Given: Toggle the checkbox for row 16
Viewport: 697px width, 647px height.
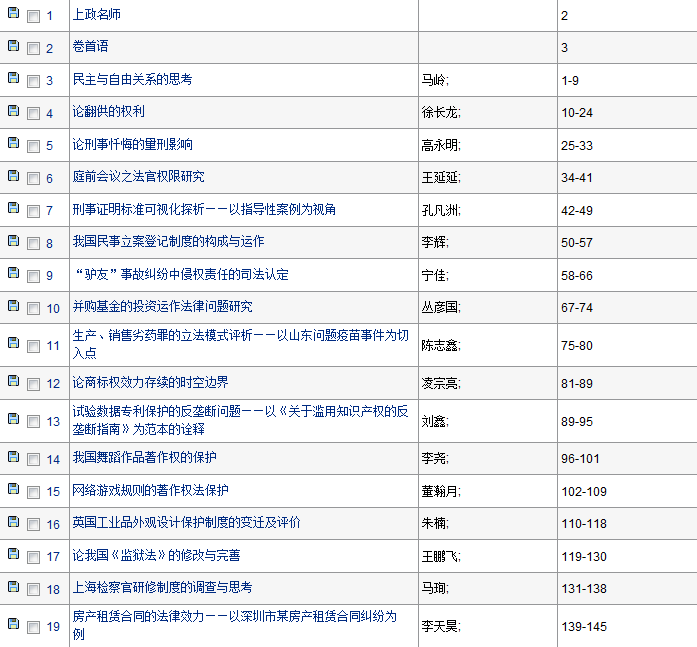Looking at the screenshot, I should pos(33,524).
